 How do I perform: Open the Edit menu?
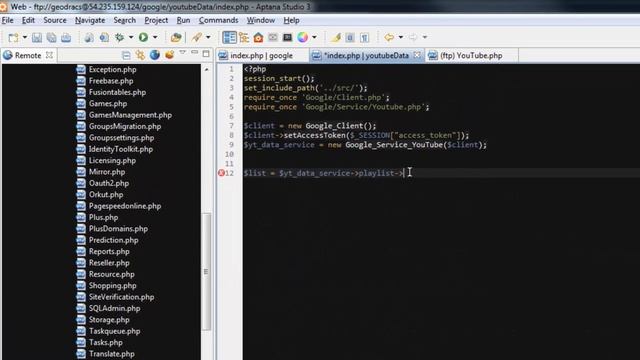[28, 20]
